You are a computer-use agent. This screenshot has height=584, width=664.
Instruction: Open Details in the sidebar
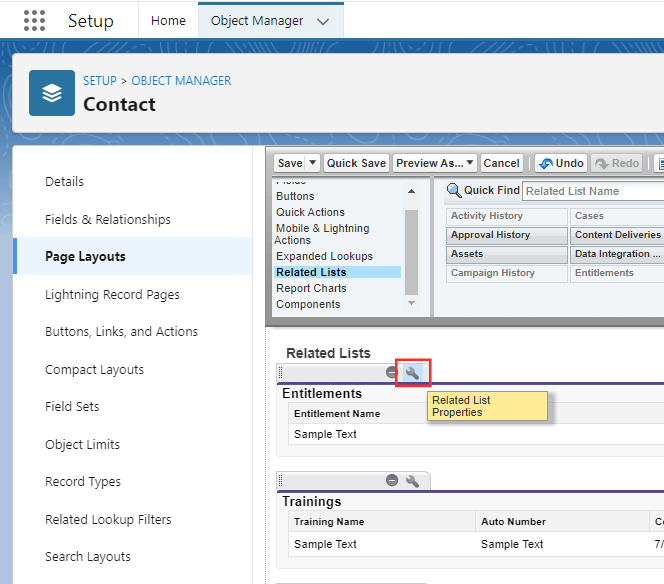pos(64,181)
